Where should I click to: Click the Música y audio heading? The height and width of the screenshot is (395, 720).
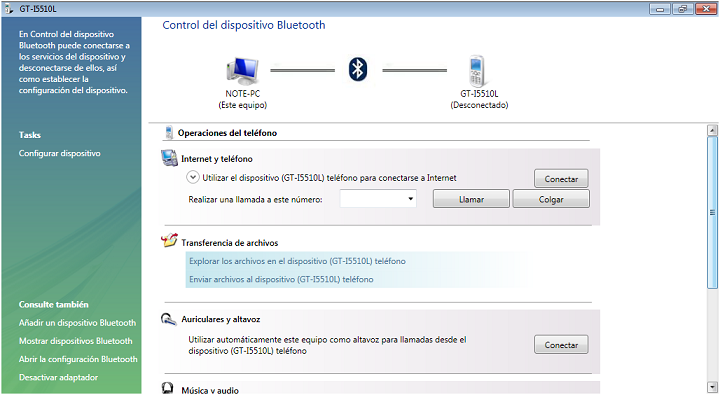pos(210,390)
